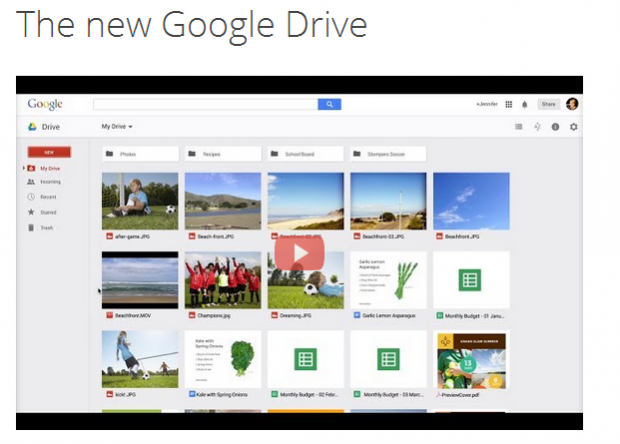
Task: Open the Google apps grid
Action: (509, 104)
